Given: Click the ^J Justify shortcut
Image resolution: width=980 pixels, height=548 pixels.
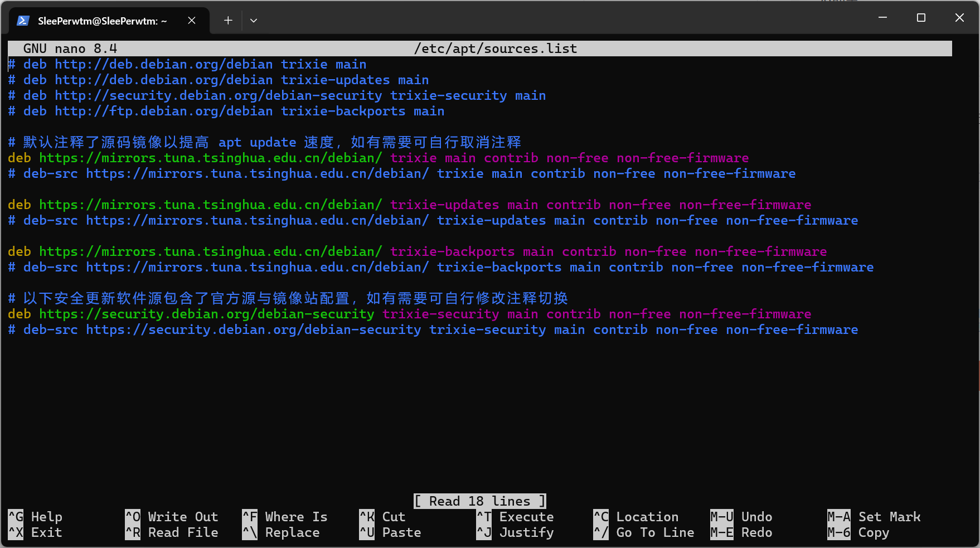Looking at the screenshot, I should 515,532.
